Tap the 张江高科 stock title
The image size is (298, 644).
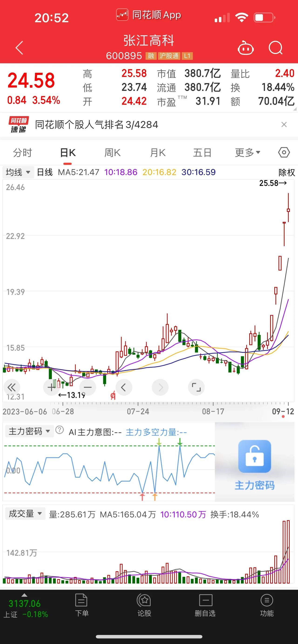(x=149, y=40)
